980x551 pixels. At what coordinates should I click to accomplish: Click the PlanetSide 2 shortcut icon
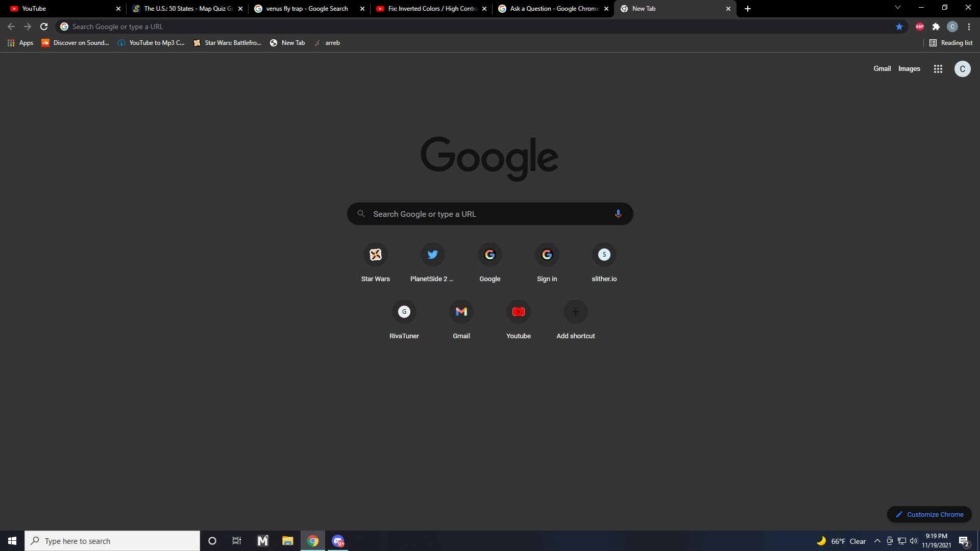coord(432,254)
